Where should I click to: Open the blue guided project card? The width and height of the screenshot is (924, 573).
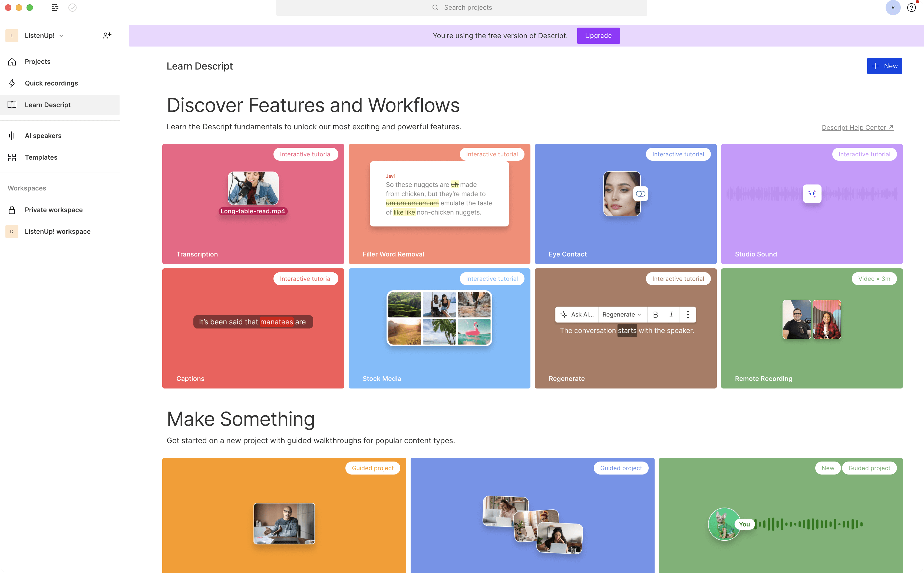tap(532, 515)
